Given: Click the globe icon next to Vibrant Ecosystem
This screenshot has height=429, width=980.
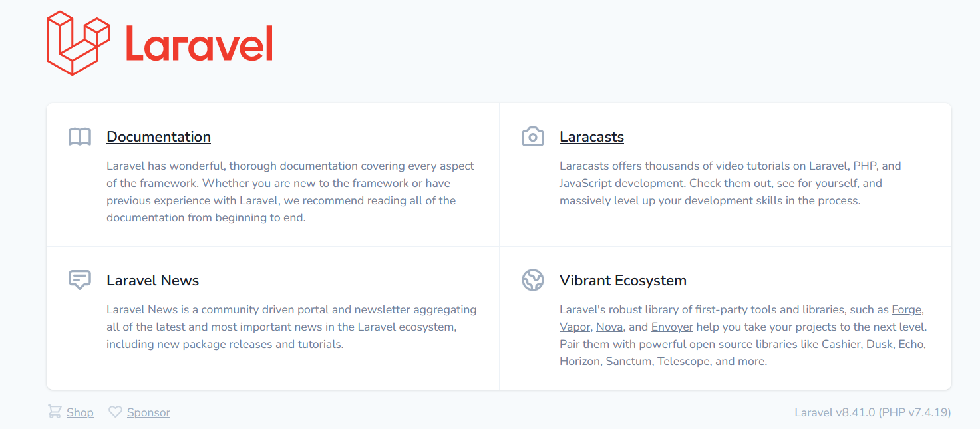Looking at the screenshot, I should [533, 280].
